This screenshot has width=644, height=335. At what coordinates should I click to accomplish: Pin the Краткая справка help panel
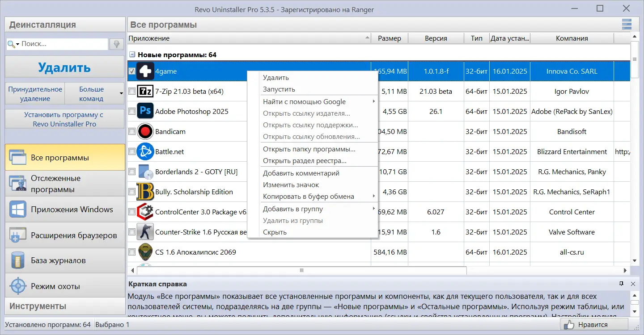coord(621,284)
